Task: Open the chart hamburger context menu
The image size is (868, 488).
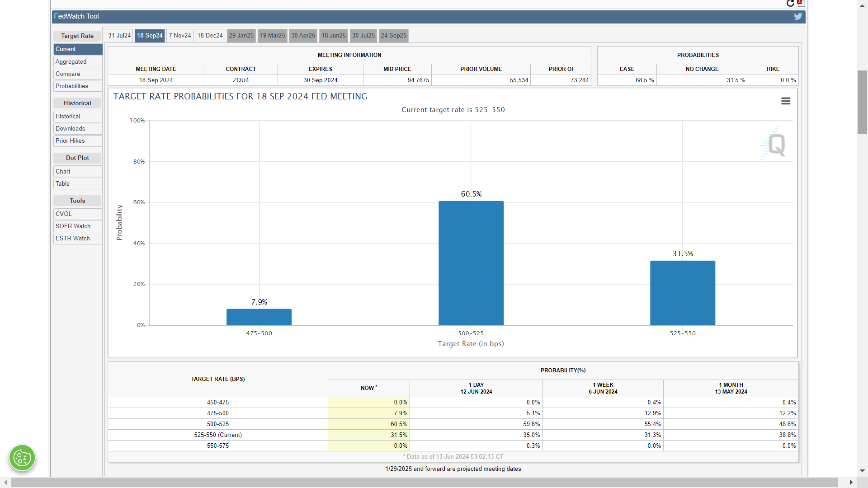Action: click(786, 101)
